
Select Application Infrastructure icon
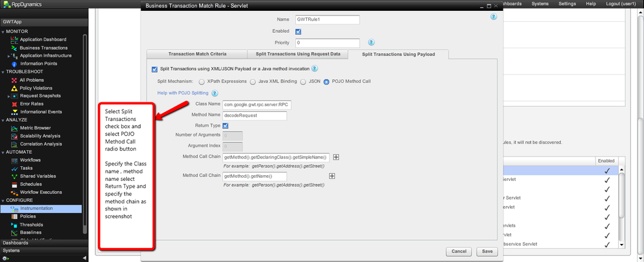14,56
